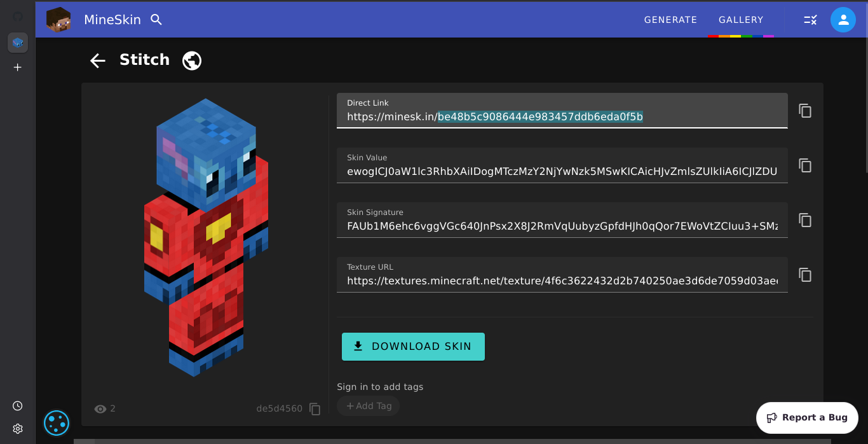Copy the Direct Link value
The height and width of the screenshot is (444, 868).
[x=805, y=111]
